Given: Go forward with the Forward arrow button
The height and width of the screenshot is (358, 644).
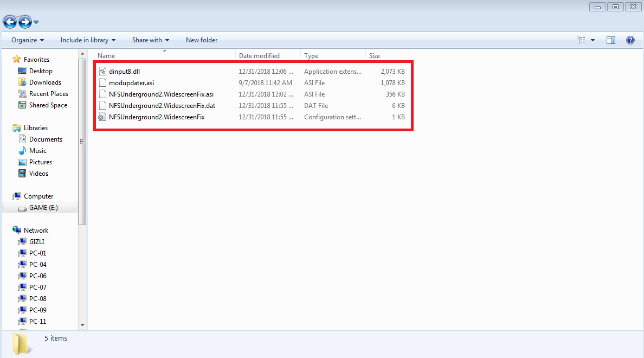Looking at the screenshot, I should 25,22.
